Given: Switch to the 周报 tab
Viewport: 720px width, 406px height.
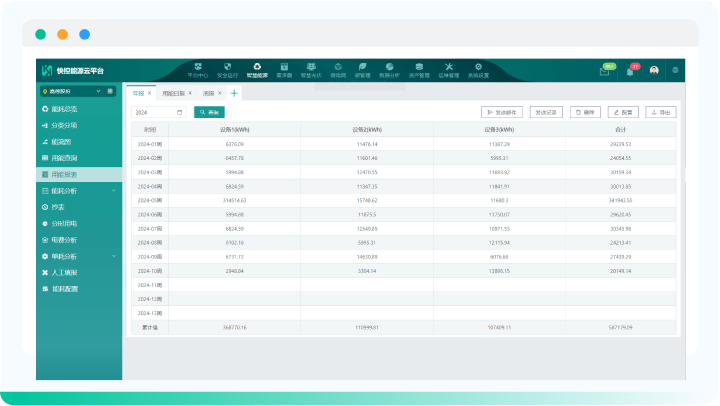Looking at the screenshot, I should [209, 93].
